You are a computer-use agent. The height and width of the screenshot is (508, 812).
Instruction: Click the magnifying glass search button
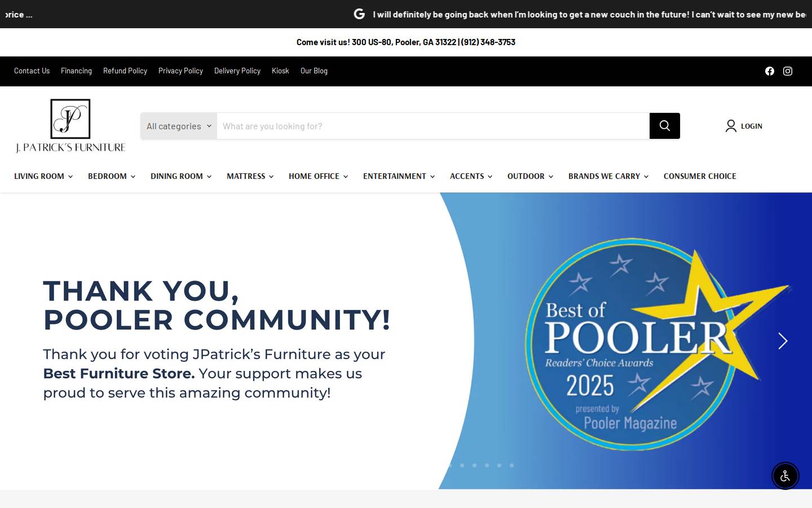665,126
